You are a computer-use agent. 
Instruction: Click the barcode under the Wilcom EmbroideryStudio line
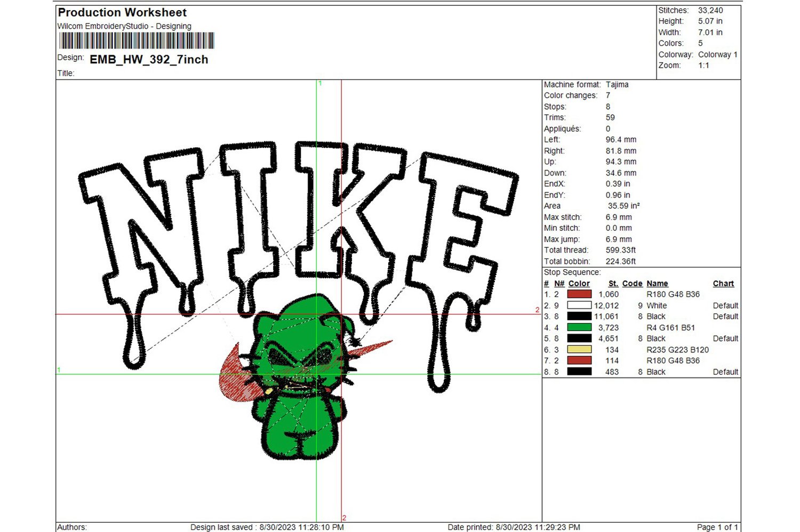tap(137, 41)
